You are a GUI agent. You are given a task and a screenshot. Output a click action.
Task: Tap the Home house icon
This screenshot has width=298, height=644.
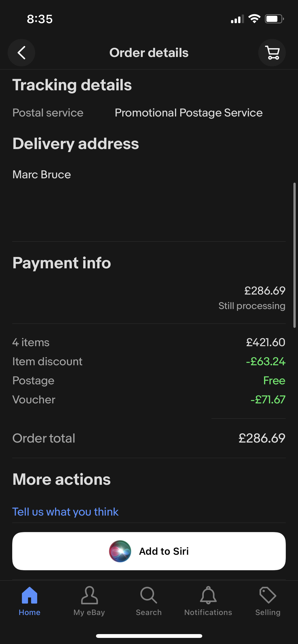click(x=30, y=595)
